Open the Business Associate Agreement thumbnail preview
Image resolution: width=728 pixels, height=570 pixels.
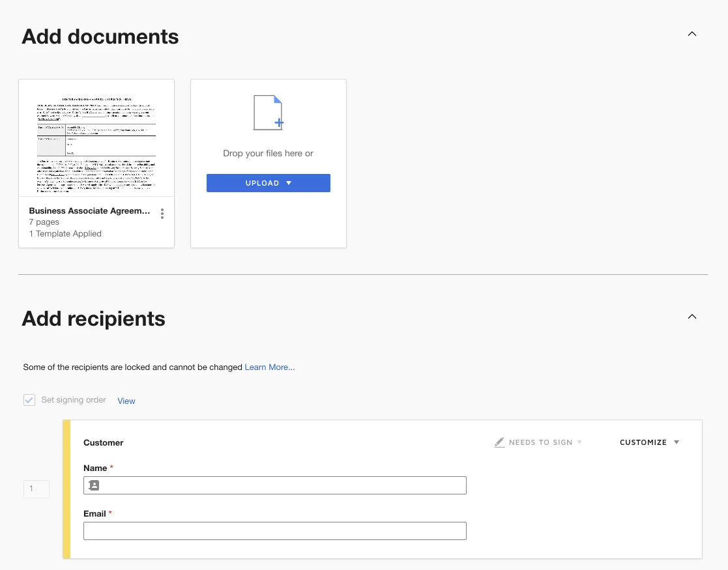(96, 138)
